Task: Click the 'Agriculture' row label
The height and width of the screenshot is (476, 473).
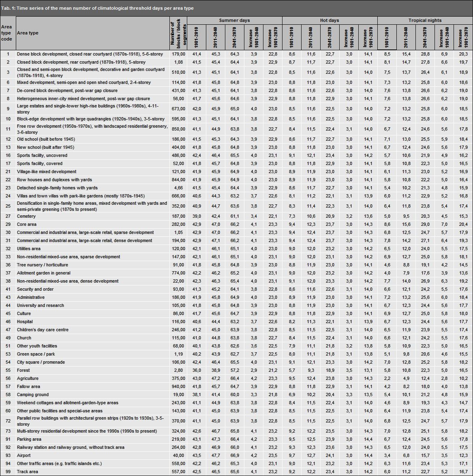Action: coord(28,378)
